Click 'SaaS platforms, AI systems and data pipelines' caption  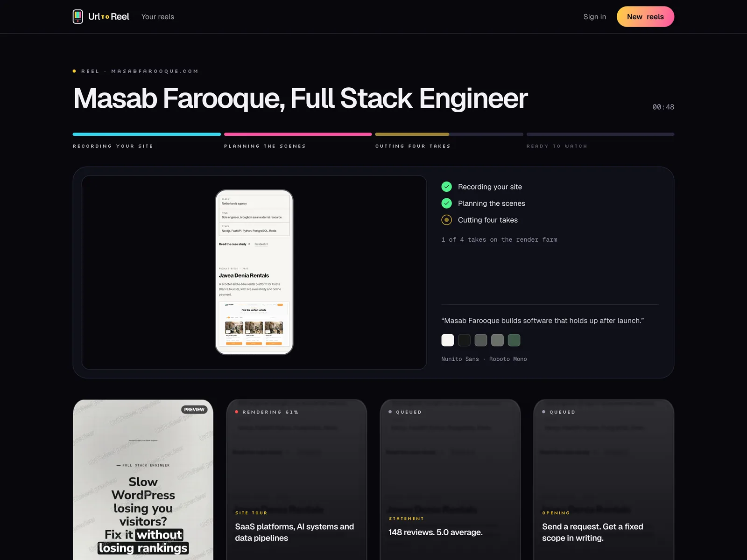click(295, 532)
